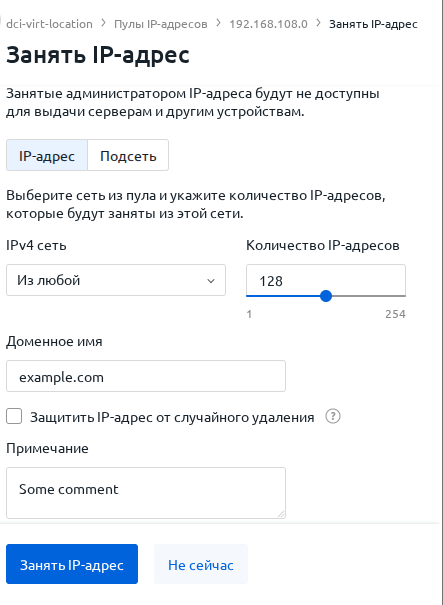
Task: Click the Примечание textarea resize grip
Action: pos(281,514)
